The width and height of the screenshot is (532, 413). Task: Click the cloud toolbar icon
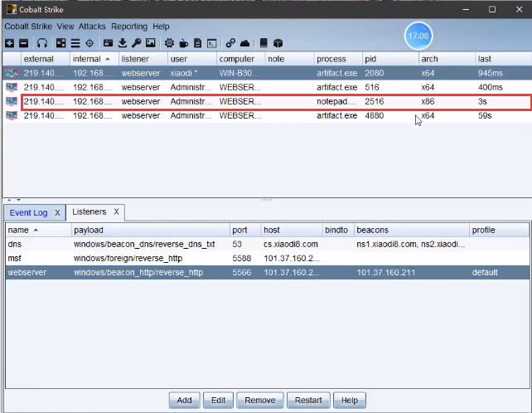coord(244,43)
